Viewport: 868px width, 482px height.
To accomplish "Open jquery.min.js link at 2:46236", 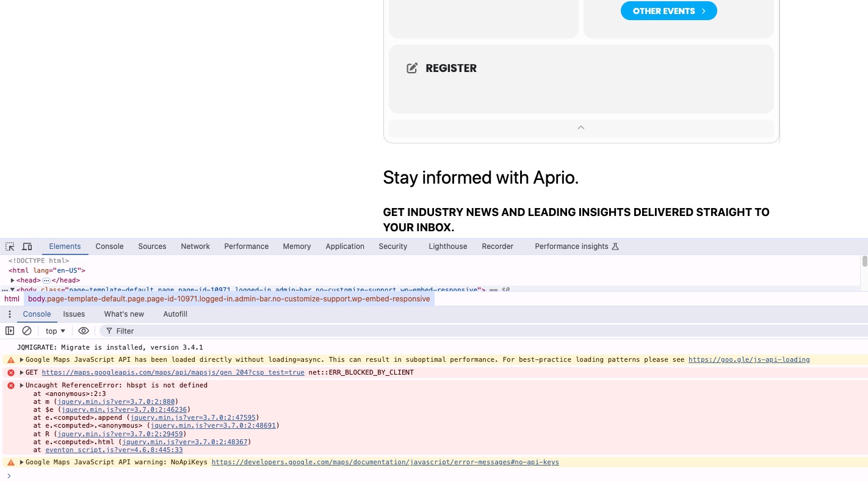I will (125, 410).
